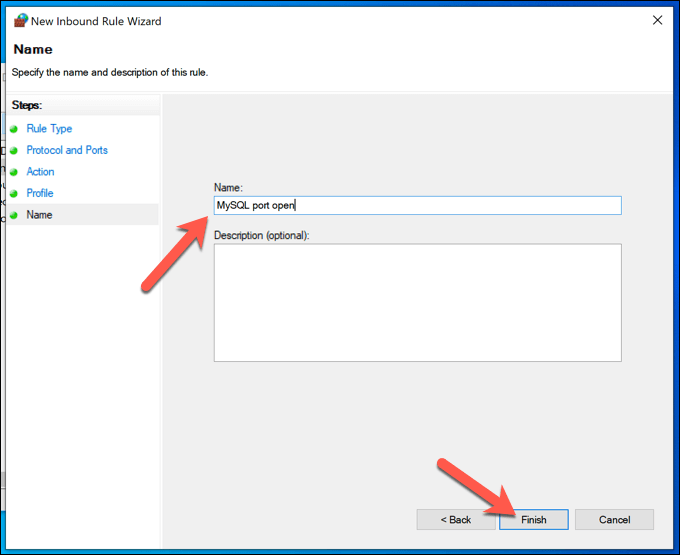
Task: Click the Finish button
Action: coord(533,519)
